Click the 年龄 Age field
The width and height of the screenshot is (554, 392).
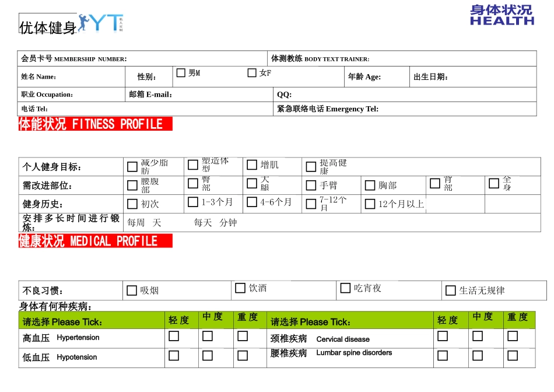click(377, 76)
